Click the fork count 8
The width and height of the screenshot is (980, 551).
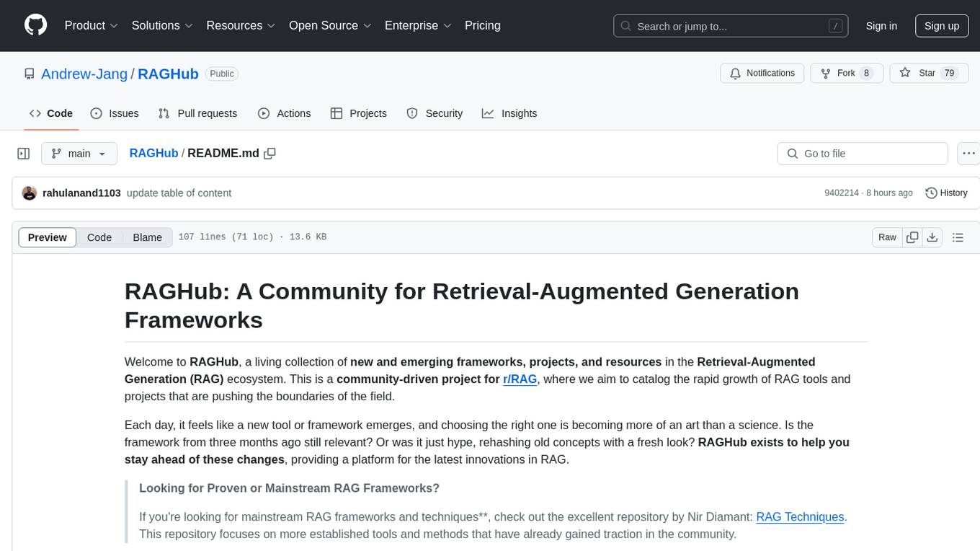pyautogui.click(x=866, y=73)
